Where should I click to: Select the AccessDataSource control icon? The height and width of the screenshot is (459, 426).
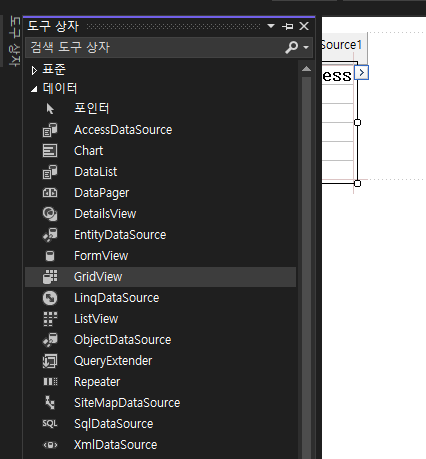coord(50,130)
